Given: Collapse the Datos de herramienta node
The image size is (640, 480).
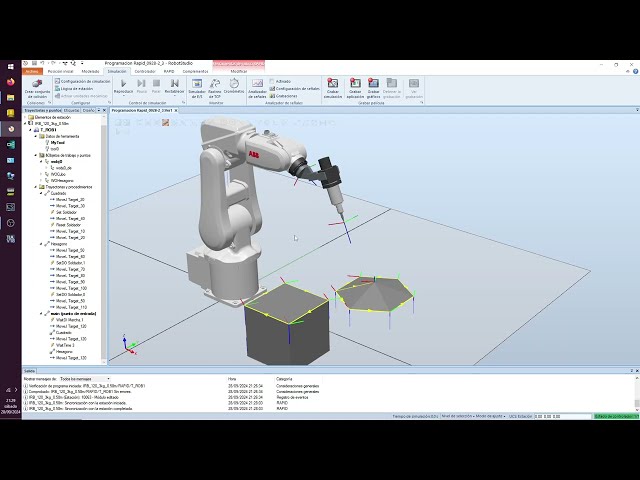Looking at the screenshot, I should point(36,136).
